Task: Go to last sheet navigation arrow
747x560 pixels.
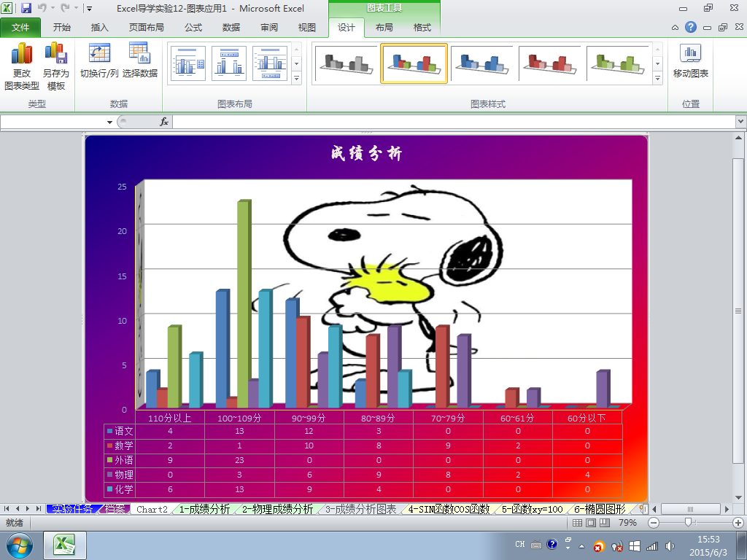Action: tap(39, 509)
